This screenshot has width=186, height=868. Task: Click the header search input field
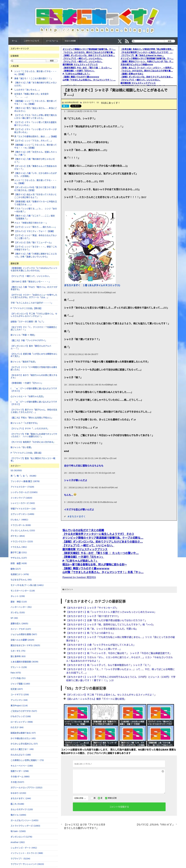149,41
